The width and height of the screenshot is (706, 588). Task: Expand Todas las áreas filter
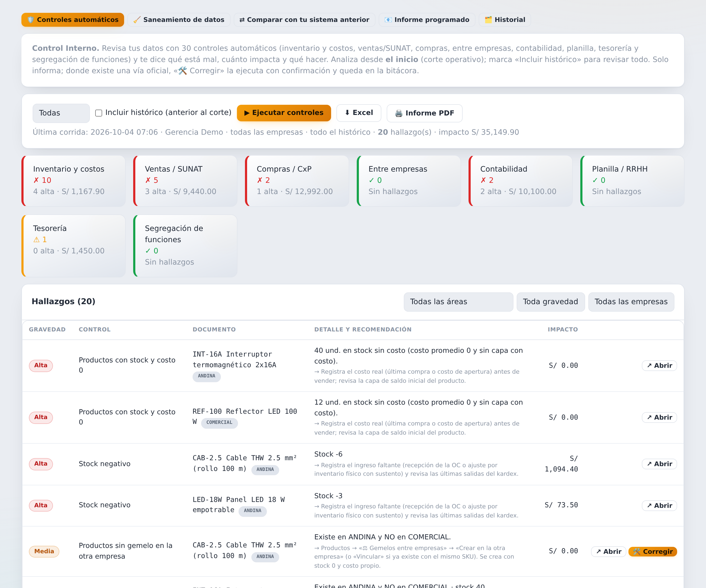pyautogui.click(x=458, y=302)
